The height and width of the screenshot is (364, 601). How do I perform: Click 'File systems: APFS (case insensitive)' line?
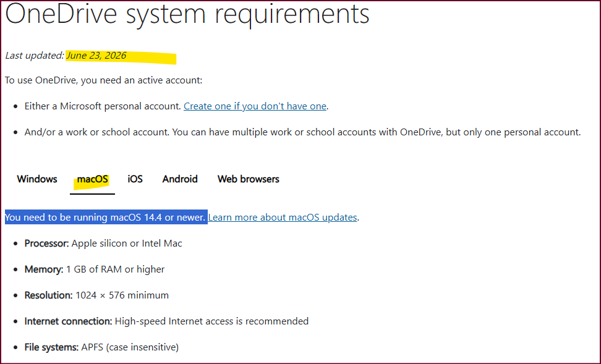(x=101, y=347)
